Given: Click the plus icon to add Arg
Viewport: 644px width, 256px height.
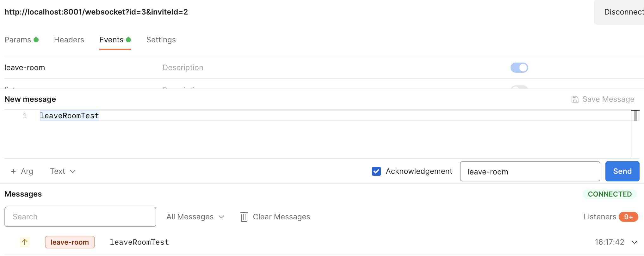Looking at the screenshot, I should coord(13,171).
